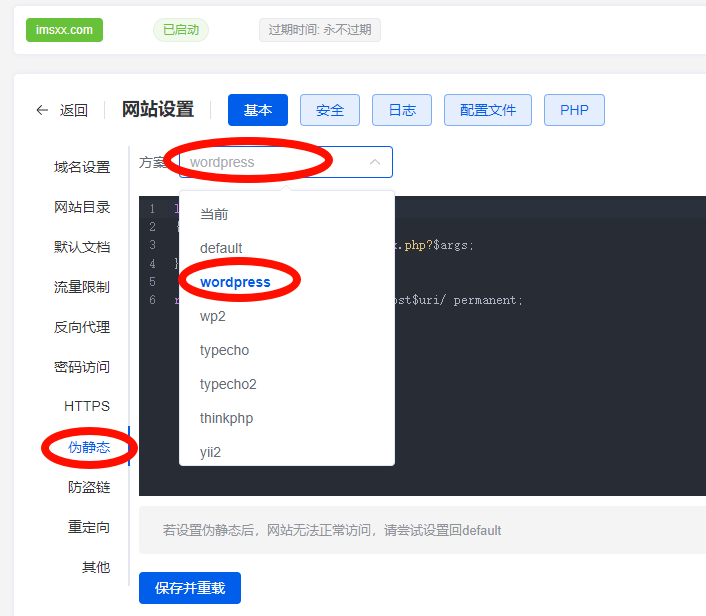Image resolution: width=706 pixels, height=616 pixels.
Task: Pick thinkphp from the list
Action: [287, 418]
